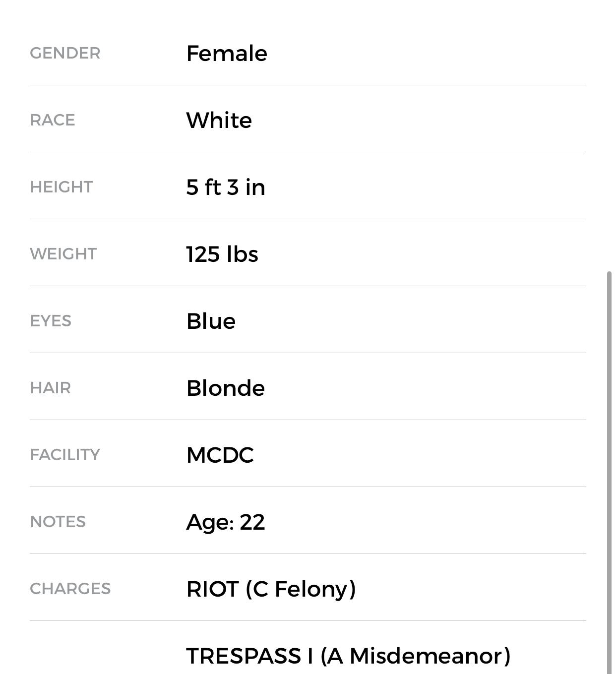Viewport: 616px width, 674px height.
Task: Select the RIOT (C Felony) charge
Action: click(x=271, y=589)
